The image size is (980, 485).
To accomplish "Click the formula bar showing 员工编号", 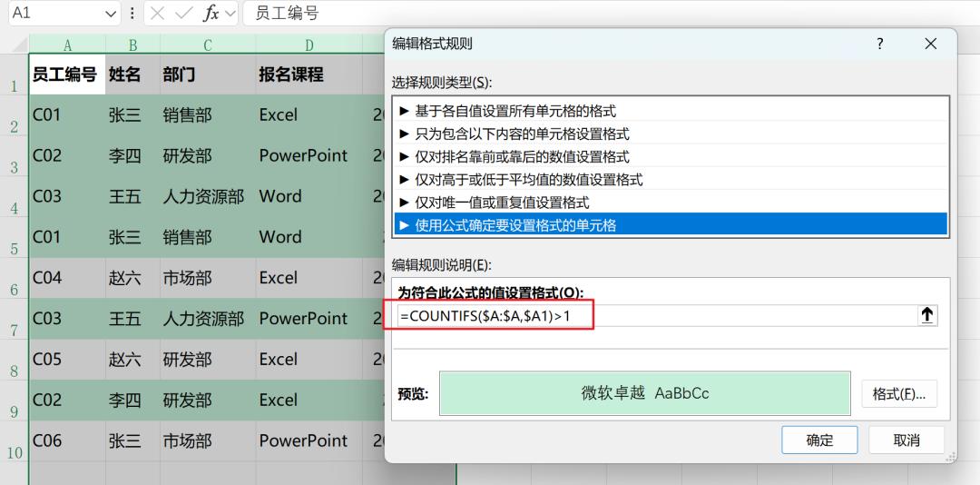I will [x=610, y=13].
